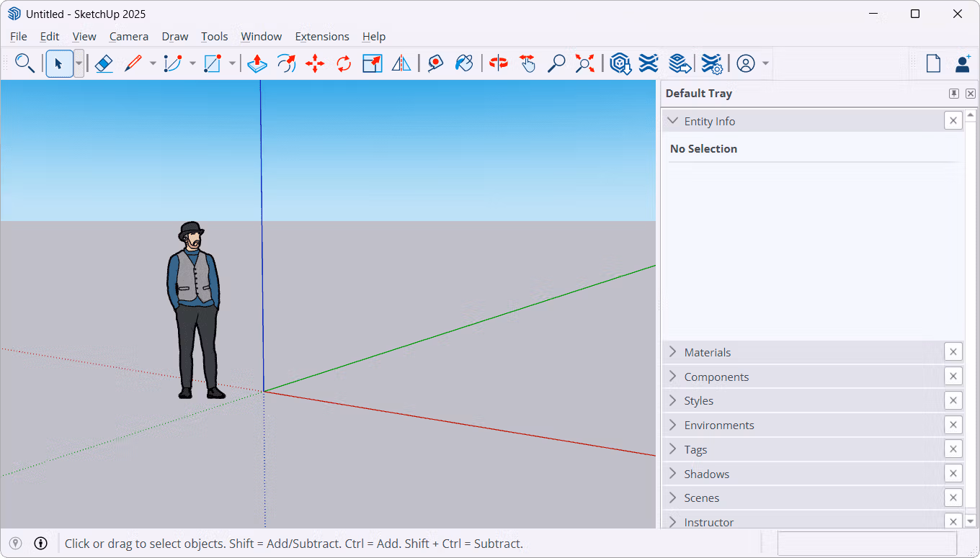Close the Default Tray

pos(971,94)
